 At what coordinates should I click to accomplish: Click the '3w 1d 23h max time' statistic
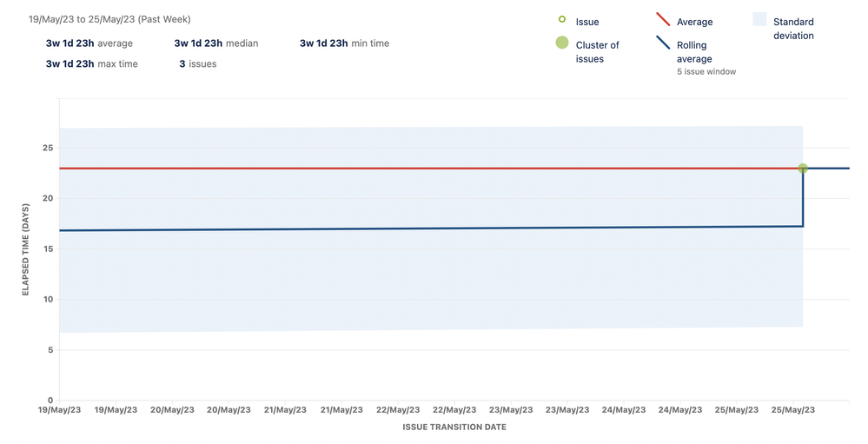tap(92, 63)
